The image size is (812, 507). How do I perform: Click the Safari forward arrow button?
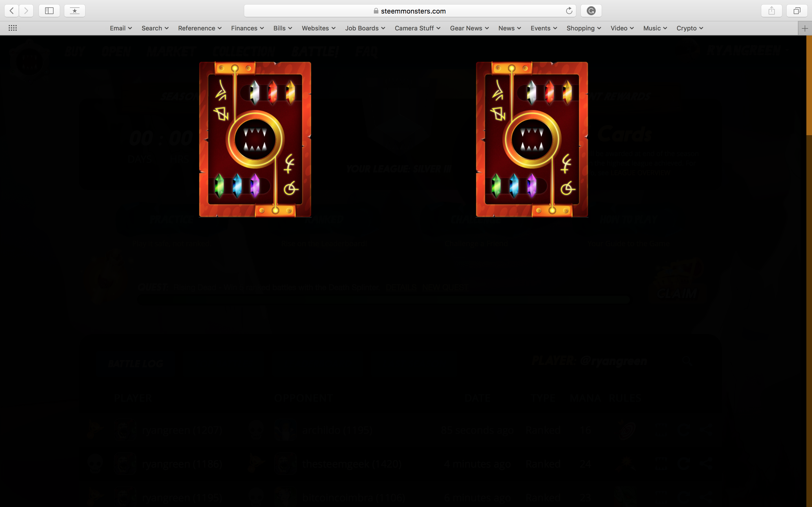26,11
